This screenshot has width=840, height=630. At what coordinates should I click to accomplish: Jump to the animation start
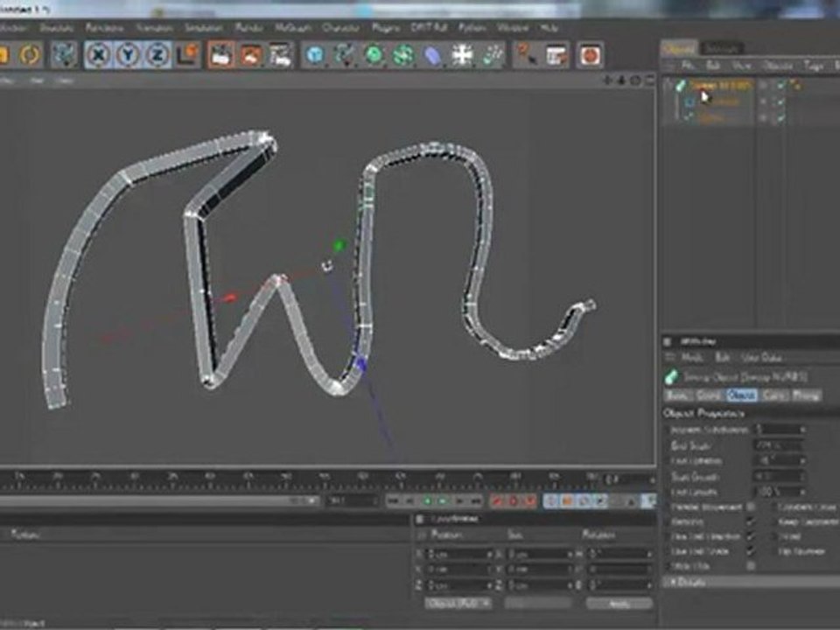(393, 500)
